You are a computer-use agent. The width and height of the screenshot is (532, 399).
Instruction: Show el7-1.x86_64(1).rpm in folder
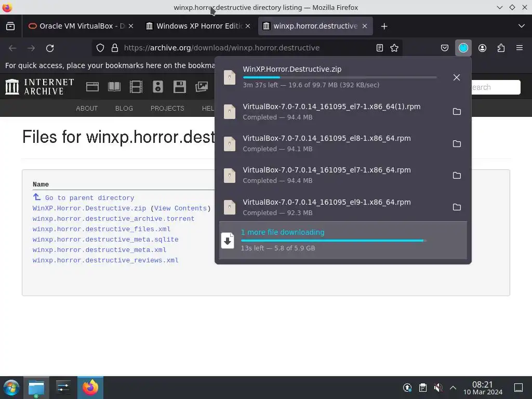pyautogui.click(x=457, y=111)
